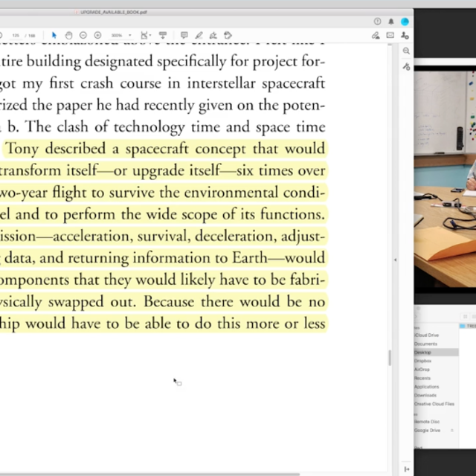The height and width of the screenshot is (476, 476).
Task: Go to Downloads in Finder sidebar
Action: (x=426, y=395)
